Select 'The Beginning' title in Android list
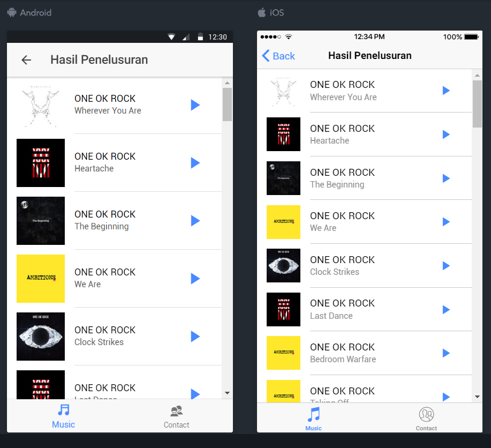This screenshot has height=448, width=491. (101, 226)
